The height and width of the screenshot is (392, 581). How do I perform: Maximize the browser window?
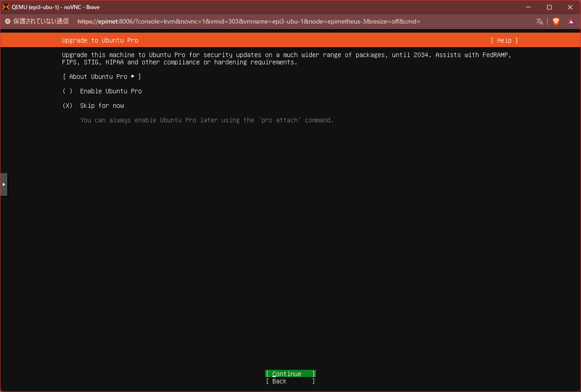[x=549, y=7]
